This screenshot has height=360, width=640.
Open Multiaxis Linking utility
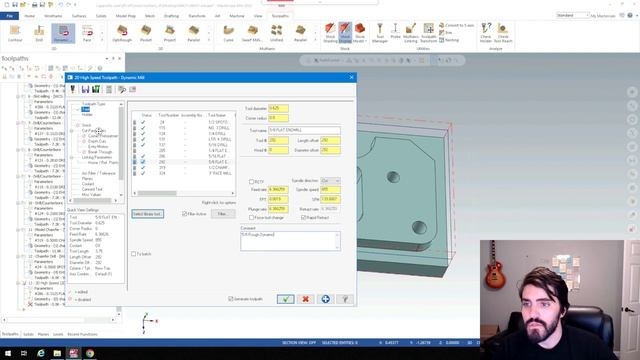click(411, 33)
